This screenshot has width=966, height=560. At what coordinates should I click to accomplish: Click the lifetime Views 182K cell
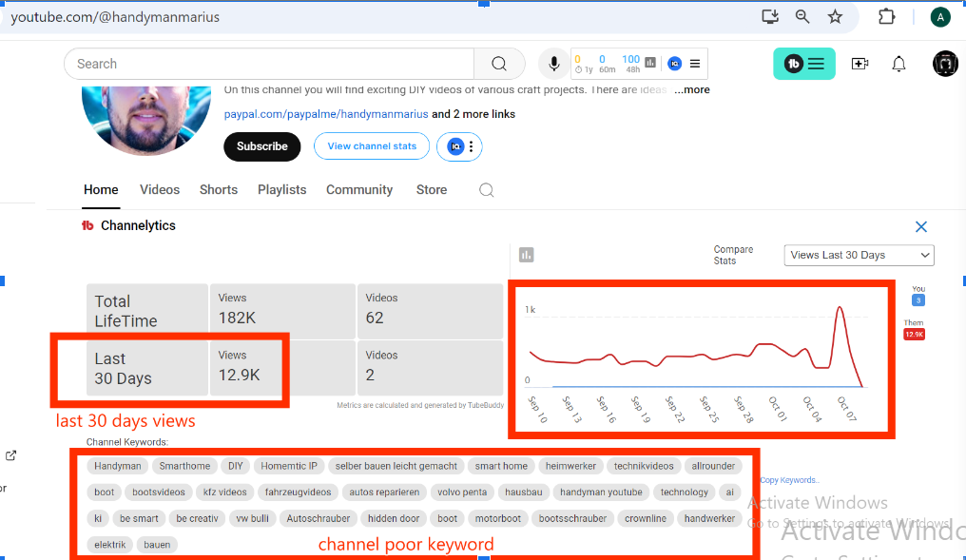[282, 311]
